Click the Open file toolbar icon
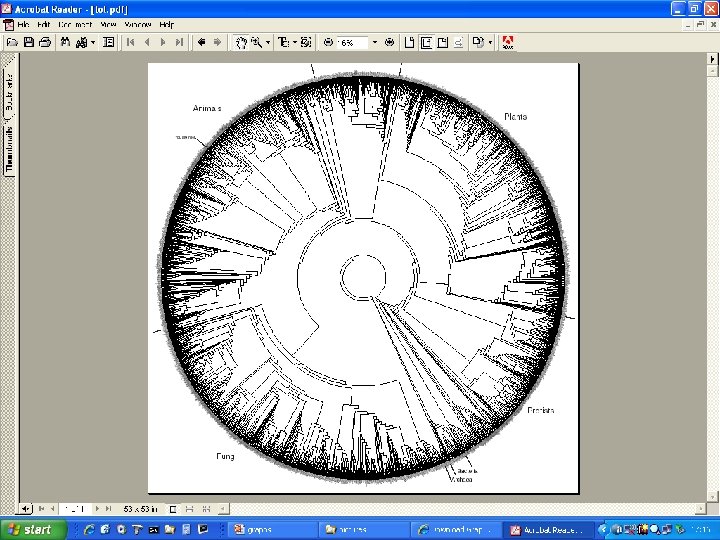Screen dimensions: 720x540 (x=12, y=43)
